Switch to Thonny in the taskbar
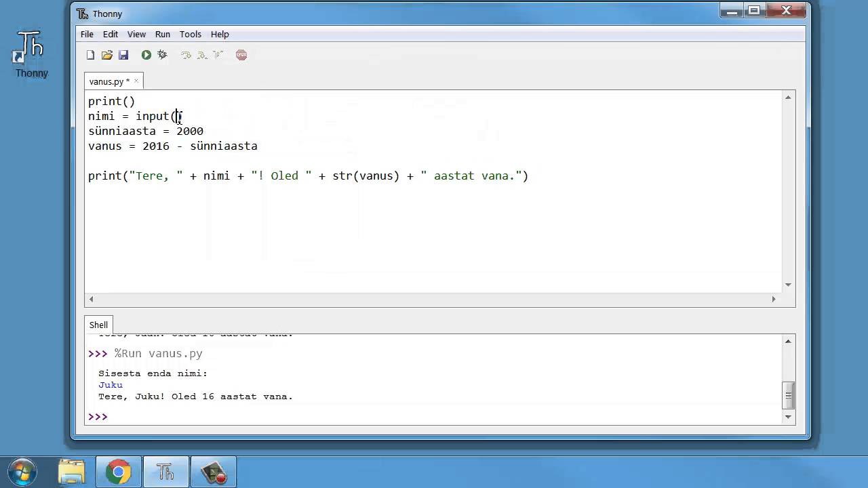 tap(165, 472)
